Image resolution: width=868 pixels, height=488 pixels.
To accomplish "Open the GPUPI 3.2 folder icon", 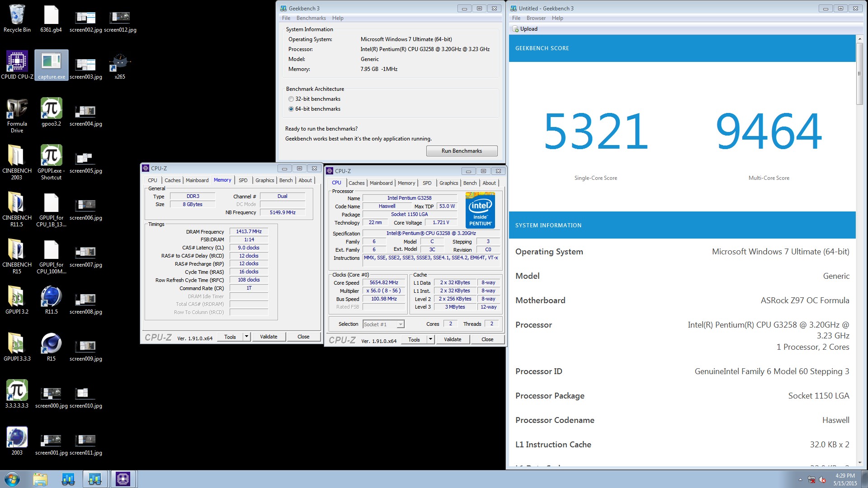I will [x=17, y=300].
